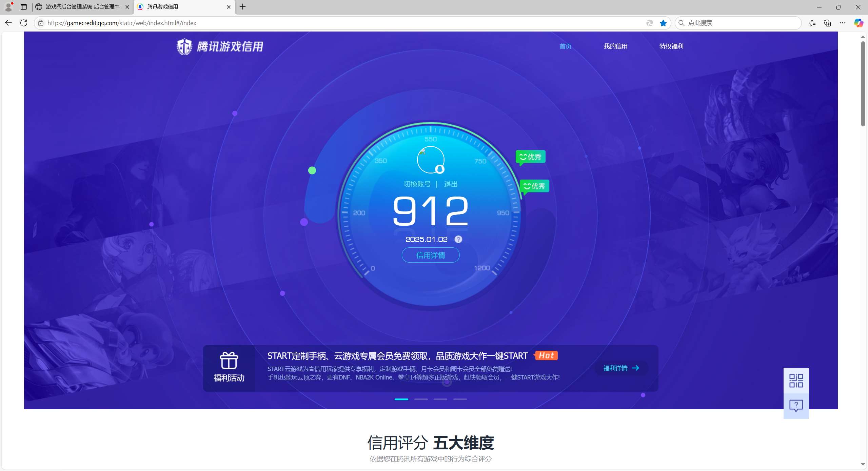This screenshot has width=868, height=471.
Task: Click the question mark beside date 2025.01.02
Action: tap(458, 239)
